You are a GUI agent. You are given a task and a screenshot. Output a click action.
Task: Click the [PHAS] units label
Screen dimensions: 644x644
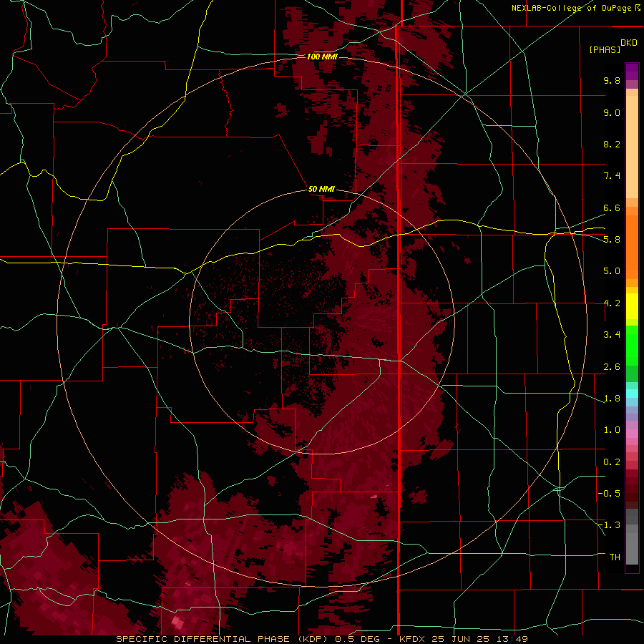click(605, 49)
